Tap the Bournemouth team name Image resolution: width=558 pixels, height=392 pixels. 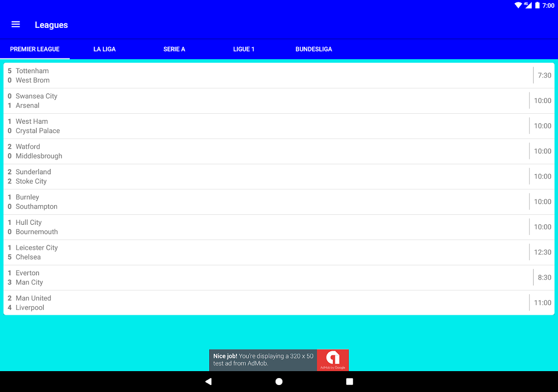pyautogui.click(x=37, y=232)
